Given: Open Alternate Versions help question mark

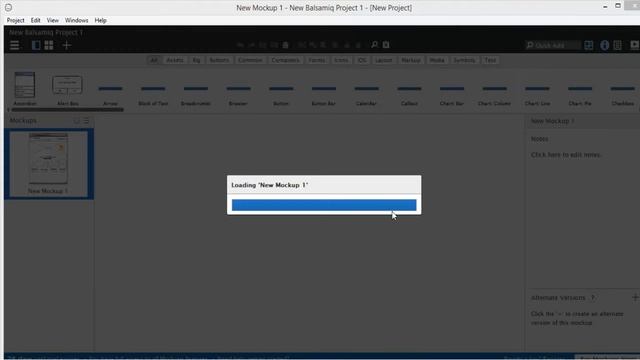Looking at the screenshot, I should 593,298.
